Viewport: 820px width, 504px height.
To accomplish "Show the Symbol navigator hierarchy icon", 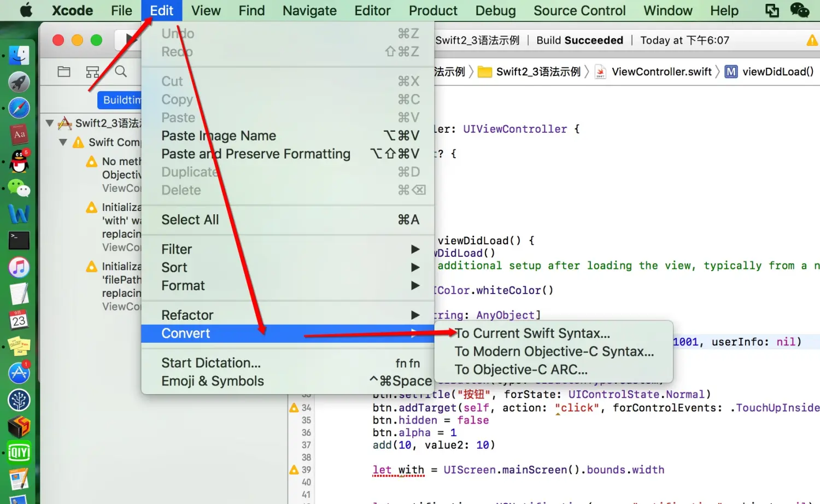I will coord(92,72).
